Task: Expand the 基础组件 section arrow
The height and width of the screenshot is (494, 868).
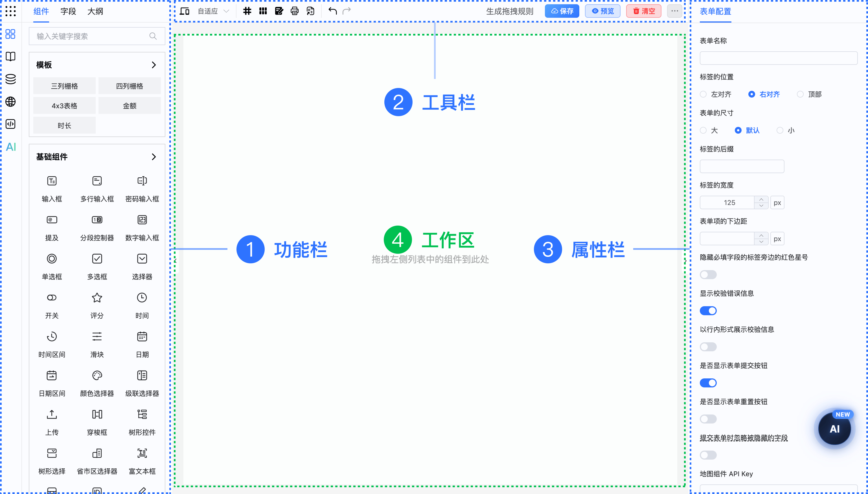Action: (154, 157)
